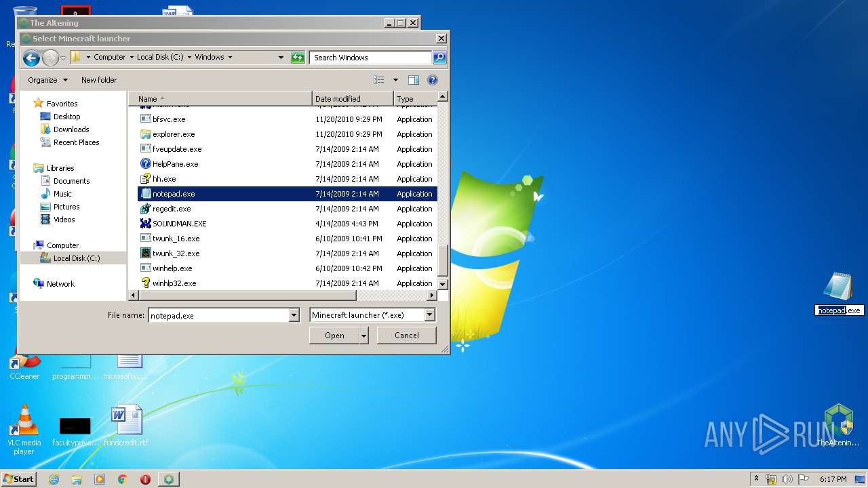Screen dimensions: 868x488
Task: Select the bfsvc.exe file icon
Action: [145, 119]
